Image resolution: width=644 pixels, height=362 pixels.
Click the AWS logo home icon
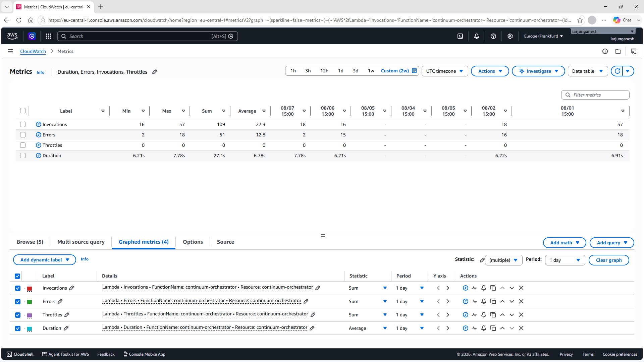tap(12, 36)
